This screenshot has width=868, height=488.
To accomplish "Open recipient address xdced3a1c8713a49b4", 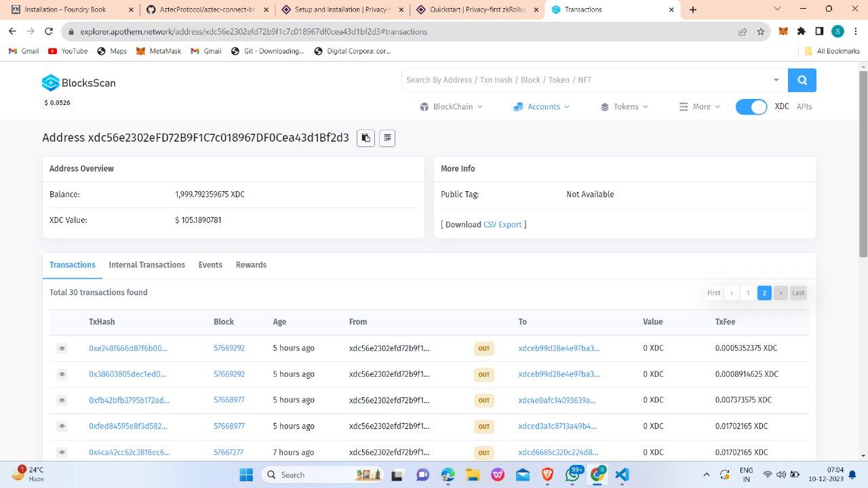I will coord(557,426).
